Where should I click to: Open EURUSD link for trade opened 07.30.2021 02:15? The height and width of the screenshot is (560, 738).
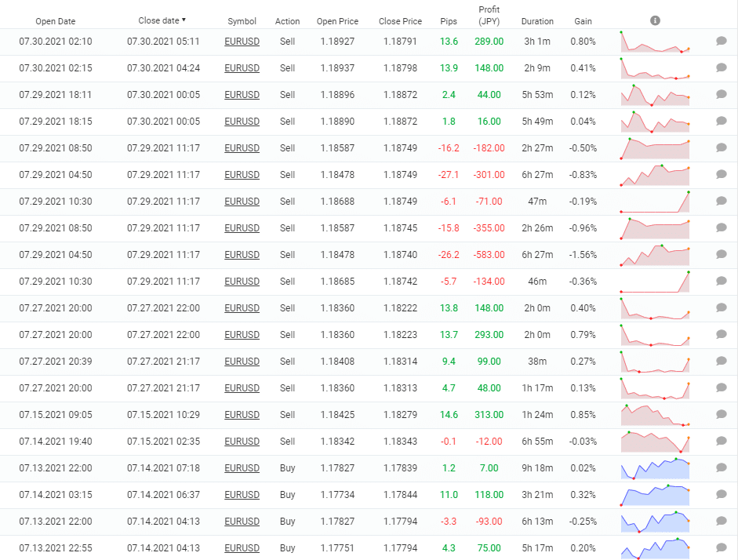(242, 68)
